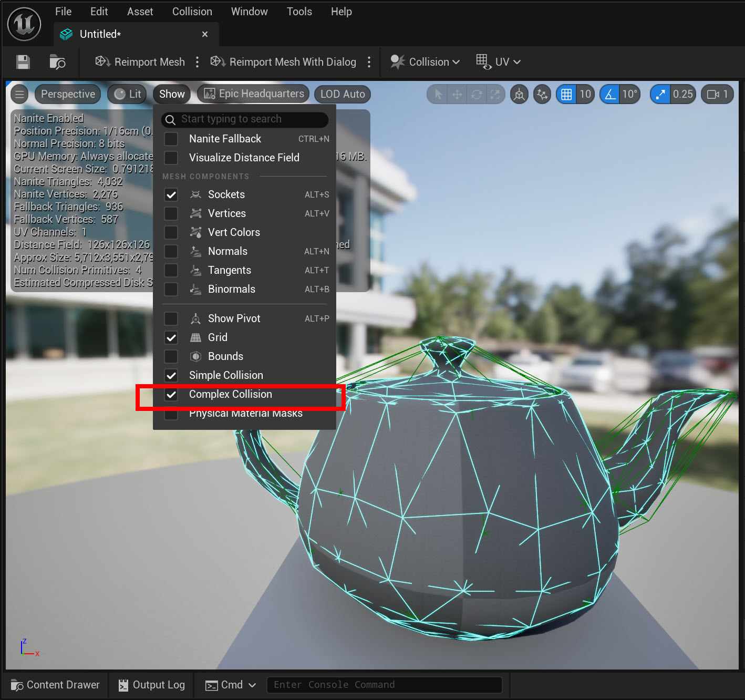The image size is (745, 700).
Task: Enable Visualize Distance Field checkbox
Action: coord(171,158)
